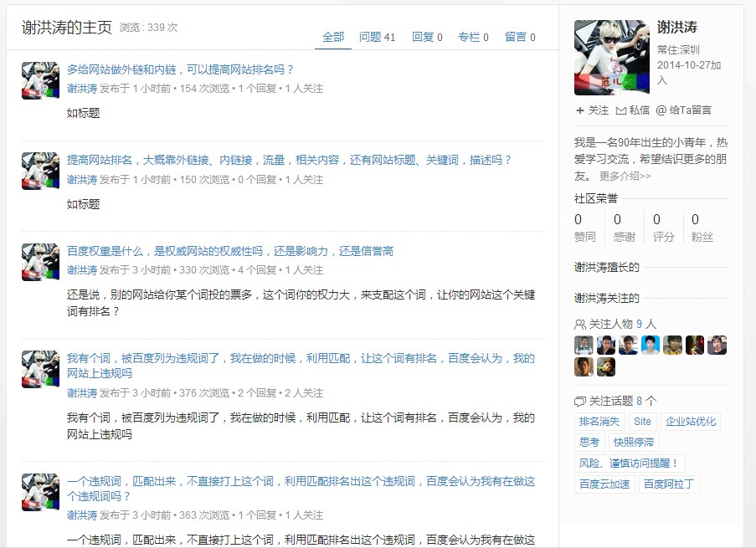Open question 提高网站排名，大概靠外链接

click(x=289, y=160)
